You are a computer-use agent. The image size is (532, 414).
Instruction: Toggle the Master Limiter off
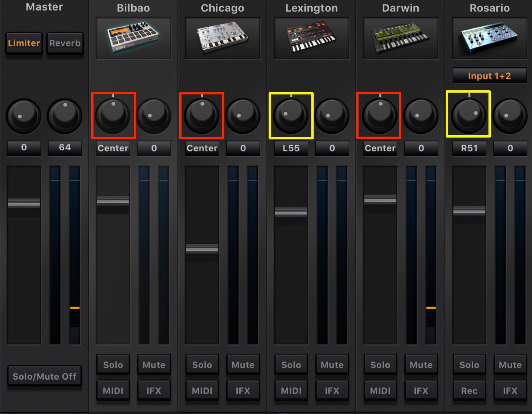point(24,43)
